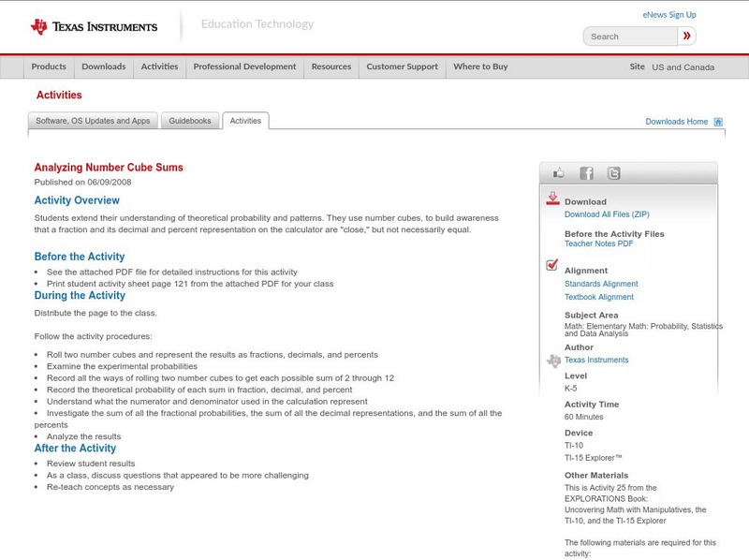Open the Textbook Alignment link
749x560 pixels.
coord(599,297)
